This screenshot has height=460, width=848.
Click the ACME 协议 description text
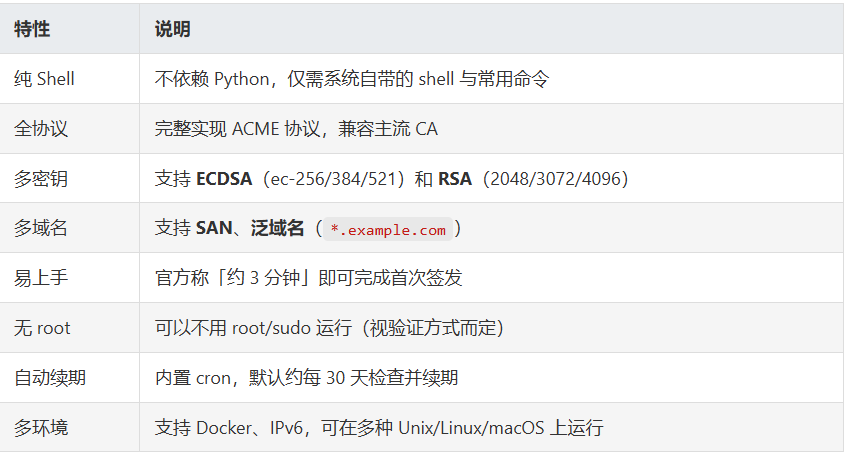point(296,129)
